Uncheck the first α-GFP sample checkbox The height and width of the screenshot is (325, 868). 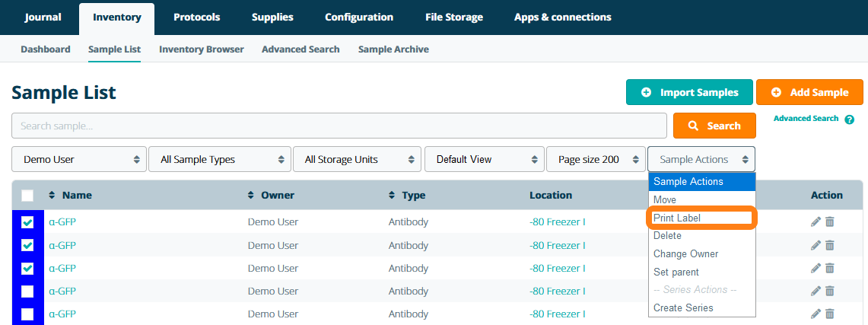[x=27, y=222]
